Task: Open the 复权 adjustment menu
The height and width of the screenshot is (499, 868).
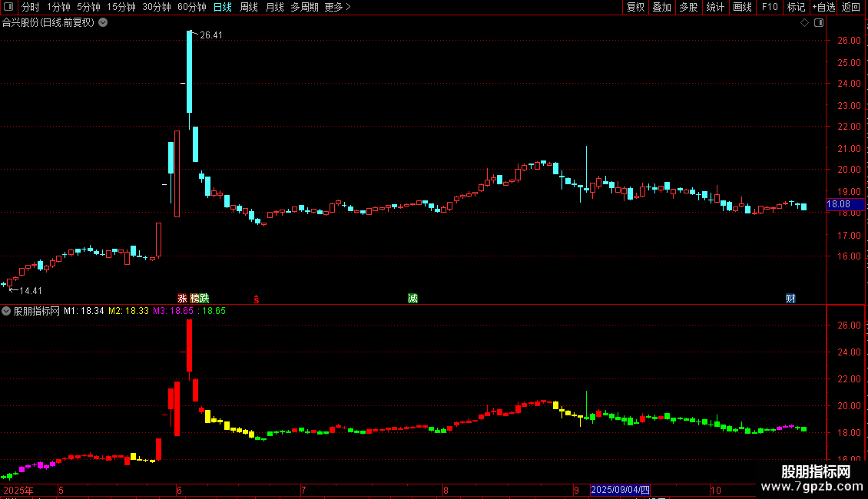Action: 635,7
